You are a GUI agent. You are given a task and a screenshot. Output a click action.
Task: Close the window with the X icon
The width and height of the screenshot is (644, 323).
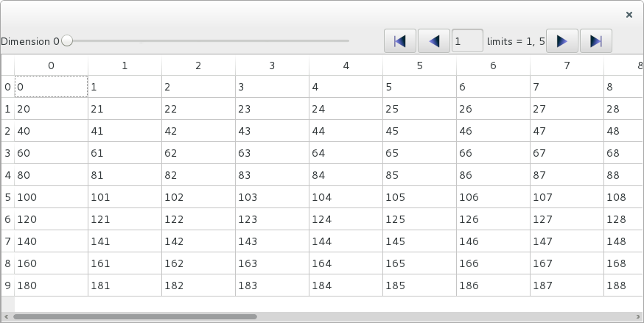(629, 14)
